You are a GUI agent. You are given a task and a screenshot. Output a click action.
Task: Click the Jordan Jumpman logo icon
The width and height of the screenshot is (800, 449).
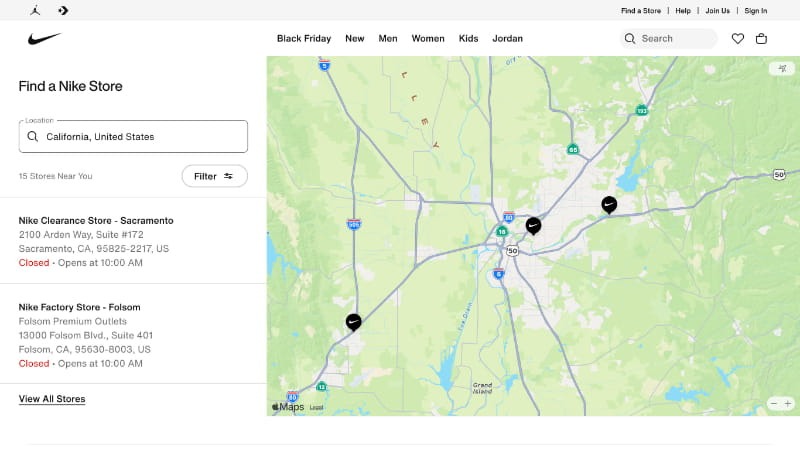pyautogui.click(x=36, y=10)
